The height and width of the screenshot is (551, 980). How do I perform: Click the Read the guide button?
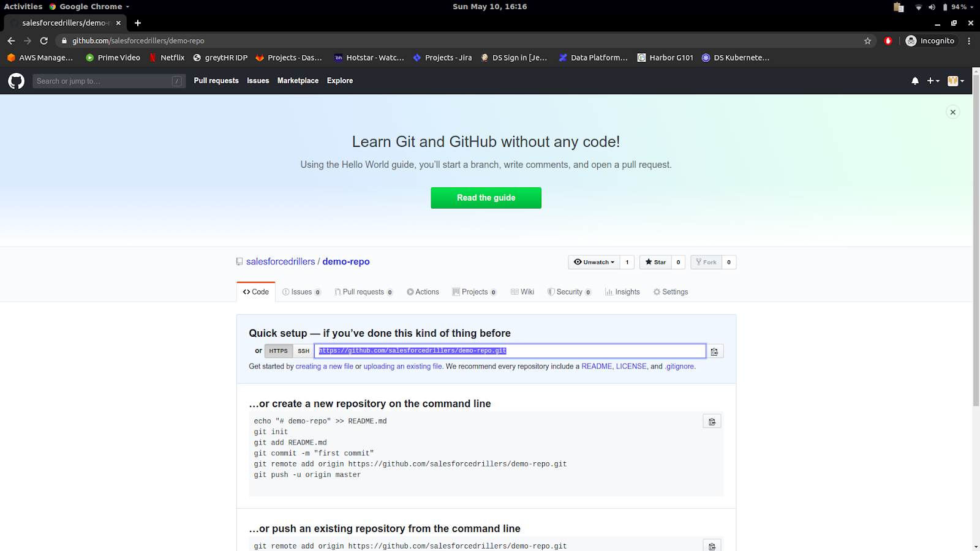click(x=486, y=198)
